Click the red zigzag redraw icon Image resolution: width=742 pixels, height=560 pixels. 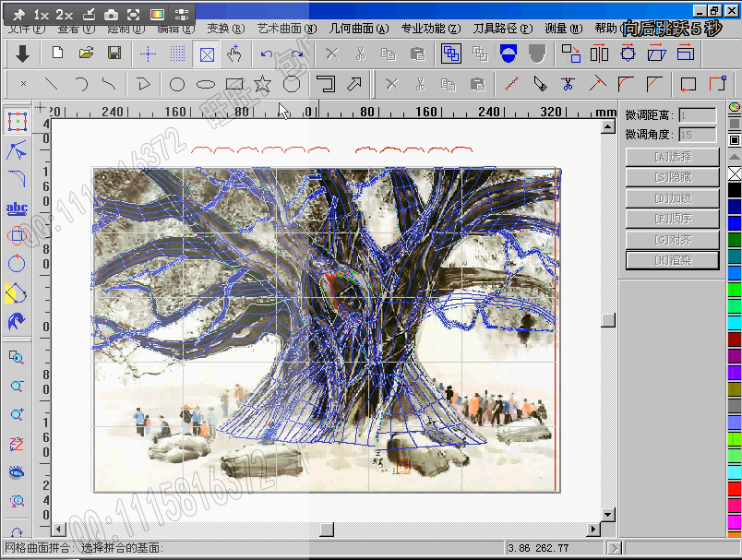(17, 444)
